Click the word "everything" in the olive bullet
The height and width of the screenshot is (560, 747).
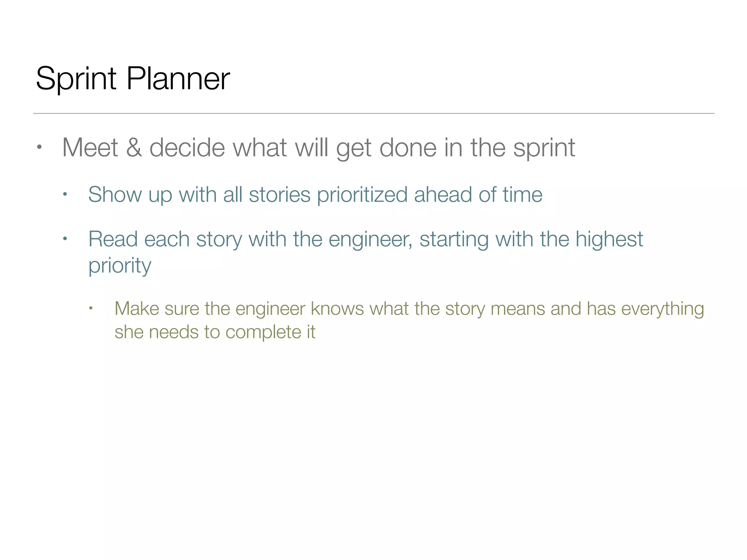point(662,309)
